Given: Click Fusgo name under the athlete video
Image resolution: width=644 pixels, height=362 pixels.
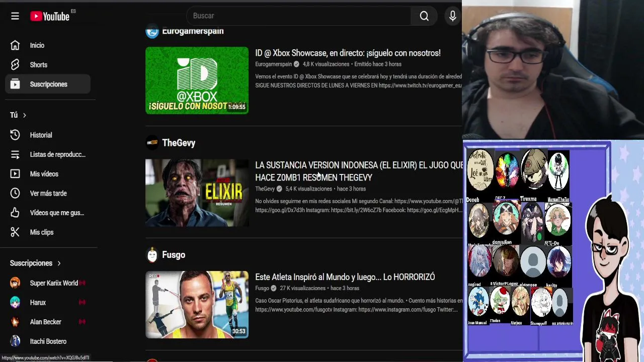Looking at the screenshot, I should (x=262, y=289).
